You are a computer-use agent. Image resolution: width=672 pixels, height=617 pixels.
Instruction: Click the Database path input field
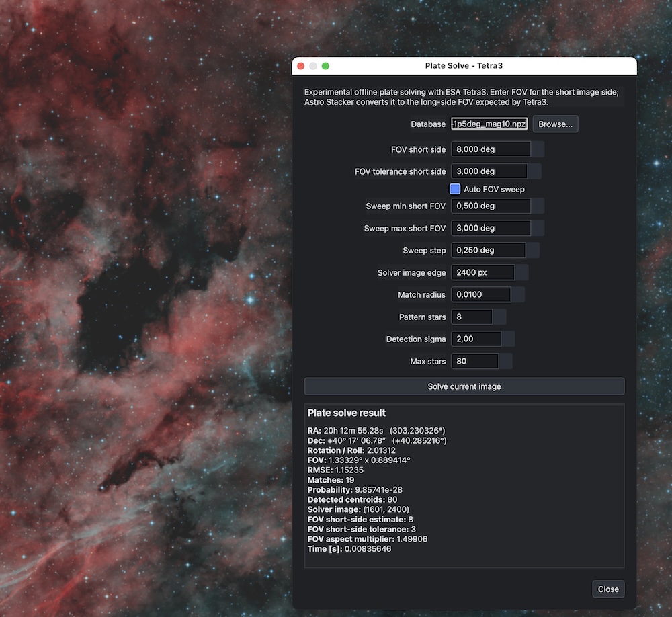[489, 124]
